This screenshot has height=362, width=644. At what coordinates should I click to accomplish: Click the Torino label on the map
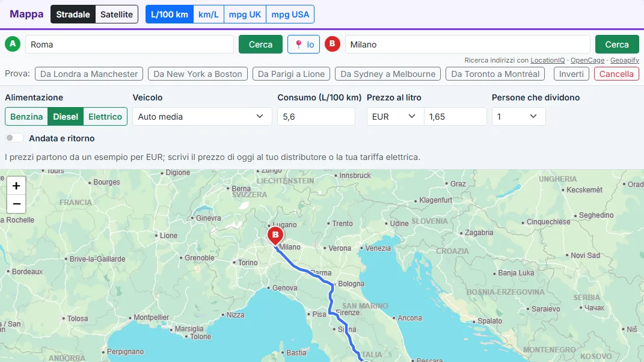tap(248, 263)
